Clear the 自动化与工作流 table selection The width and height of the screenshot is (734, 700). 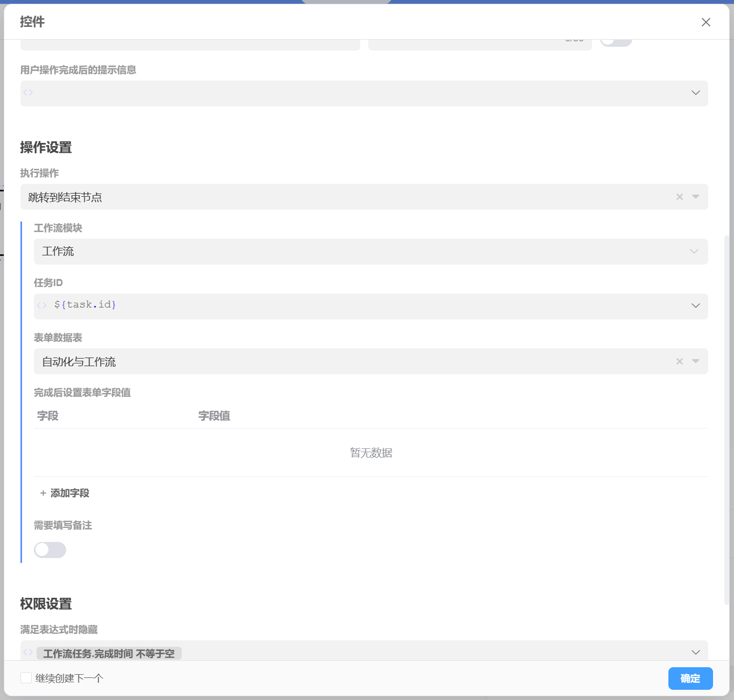click(x=680, y=361)
